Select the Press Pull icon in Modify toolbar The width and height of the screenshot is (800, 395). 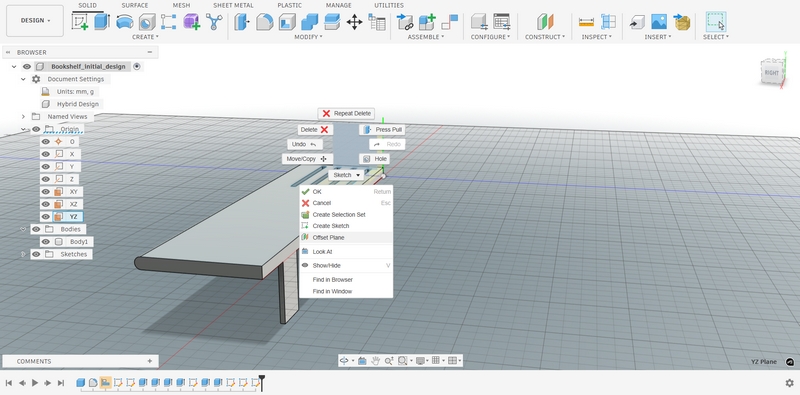click(242, 22)
